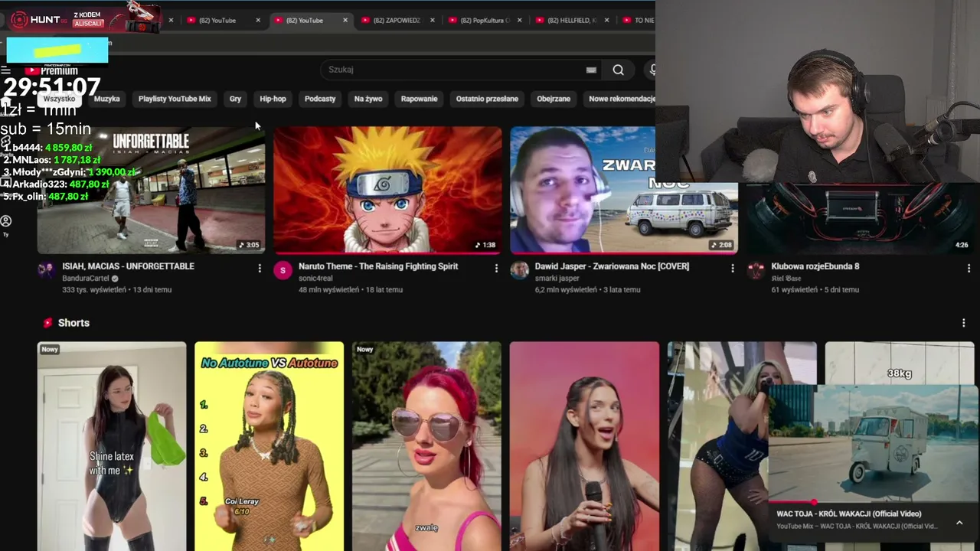The width and height of the screenshot is (980, 551).
Task: Open the Naruto video thumbnail
Action: click(387, 190)
